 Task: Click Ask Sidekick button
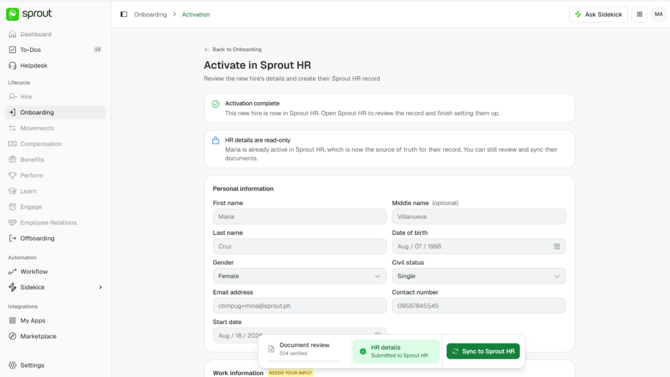[x=598, y=14]
